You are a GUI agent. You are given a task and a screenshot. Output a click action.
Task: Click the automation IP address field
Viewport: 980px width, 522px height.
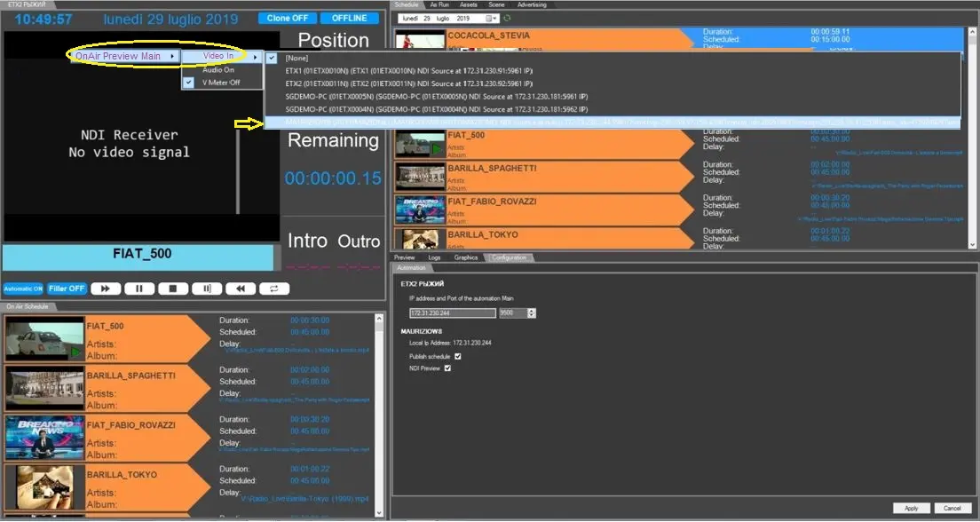click(x=452, y=313)
